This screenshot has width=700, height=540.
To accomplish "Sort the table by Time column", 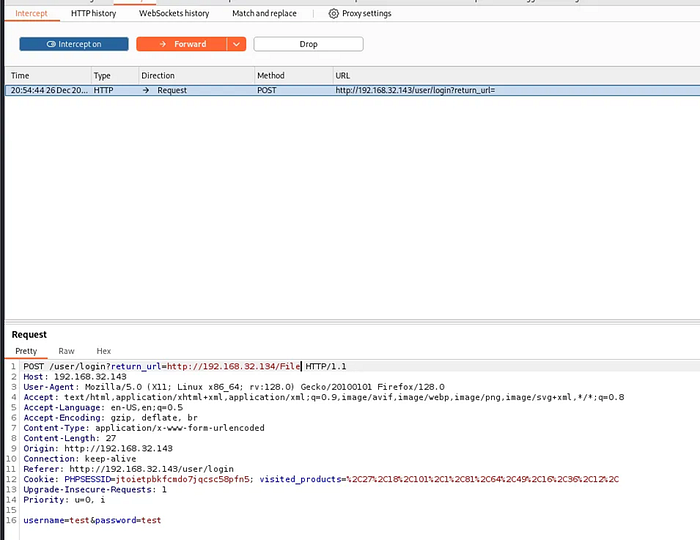I will pos(47,75).
